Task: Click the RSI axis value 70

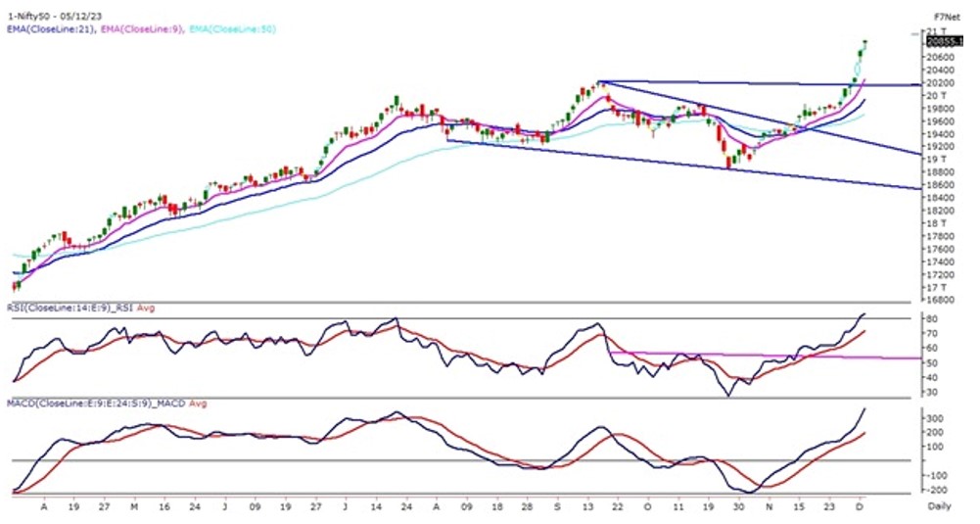Action: coord(931,333)
